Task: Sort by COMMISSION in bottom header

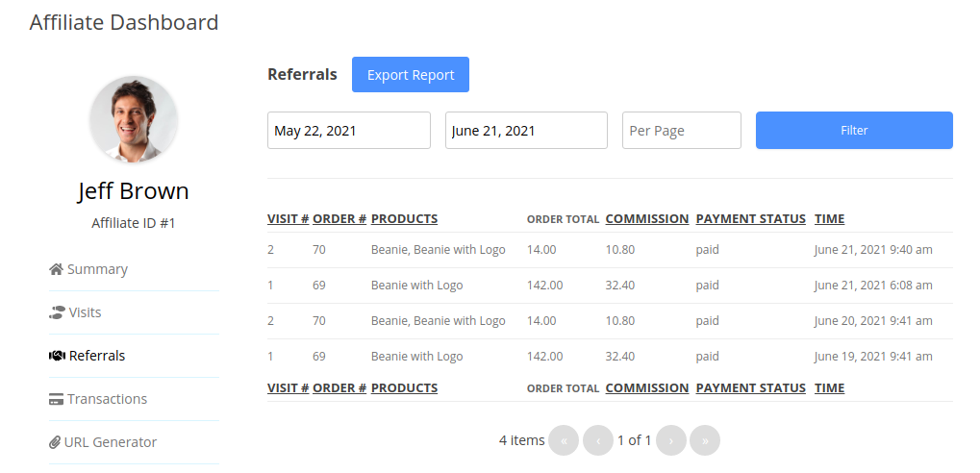Action: point(647,388)
